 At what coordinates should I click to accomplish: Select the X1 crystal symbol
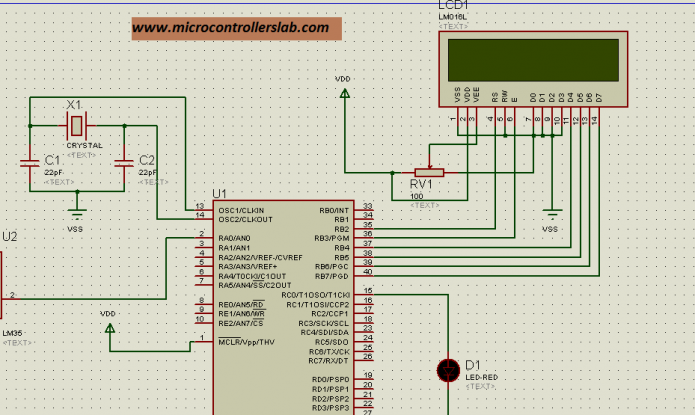click(x=77, y=125)
